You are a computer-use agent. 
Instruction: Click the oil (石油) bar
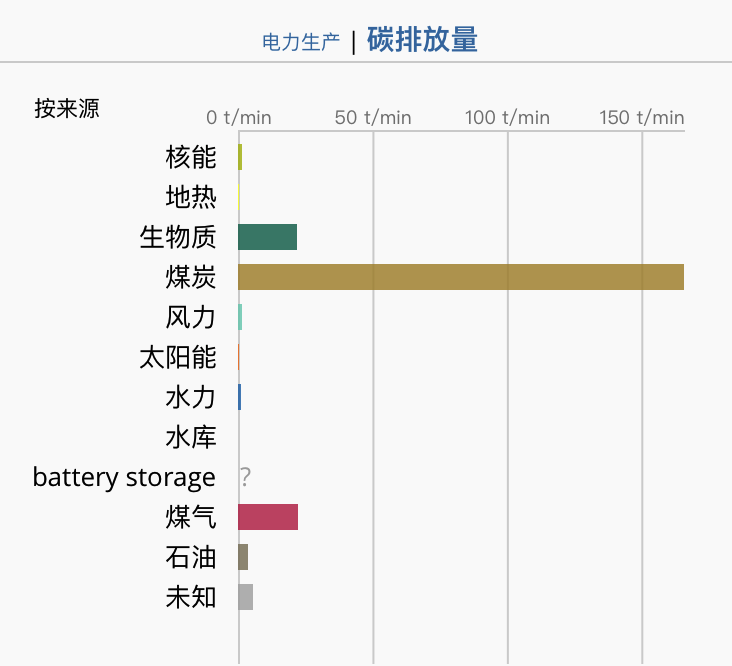pyautogui.click(x=243, y=557)
